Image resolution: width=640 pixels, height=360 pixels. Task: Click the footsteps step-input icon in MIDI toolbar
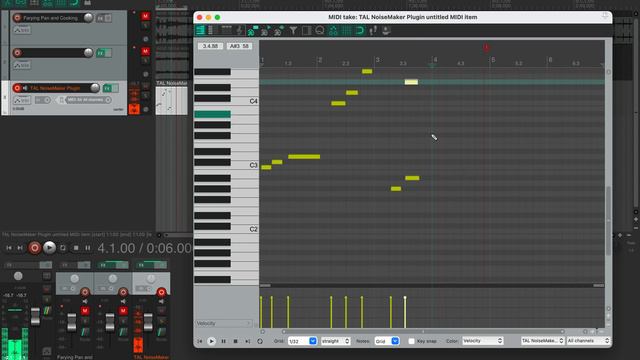pos(373,30)
